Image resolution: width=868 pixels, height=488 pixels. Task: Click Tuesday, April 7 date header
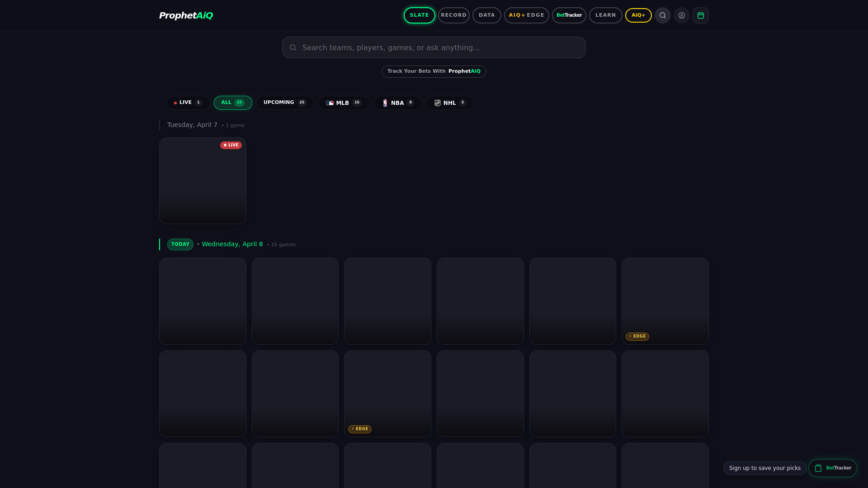tap(192, 125)
